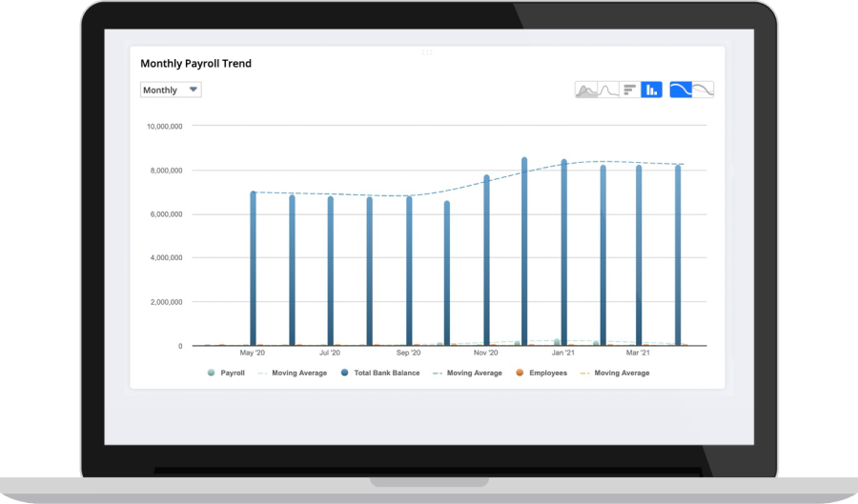Image resolution: width=858 pixels, height=504 pixels.
Task: Toggle the Payroll series in legend
Action: pyautogui.click(x=226, y=373)
